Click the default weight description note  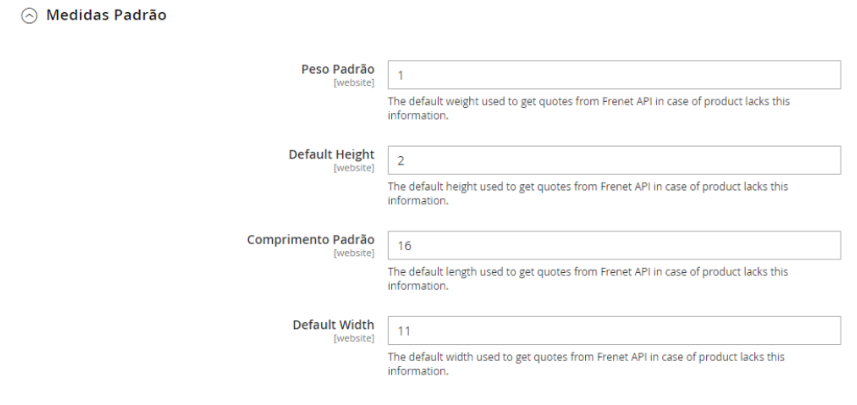[586, 108]
